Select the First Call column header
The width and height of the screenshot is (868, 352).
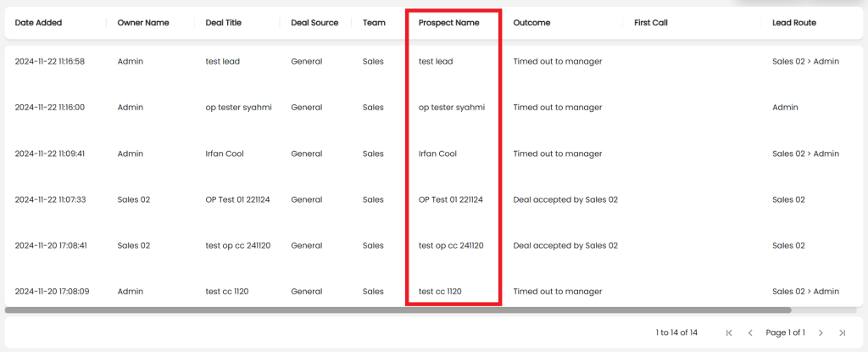coord(651,23)
